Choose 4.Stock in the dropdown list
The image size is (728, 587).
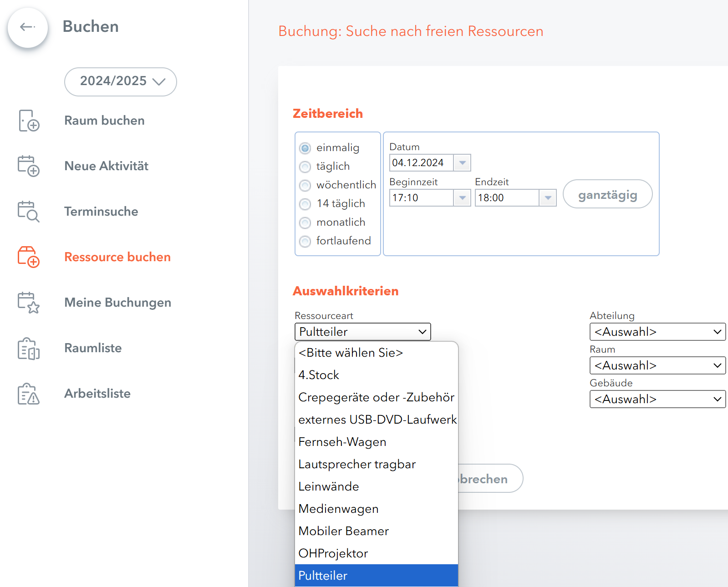[x=377, y=375]
